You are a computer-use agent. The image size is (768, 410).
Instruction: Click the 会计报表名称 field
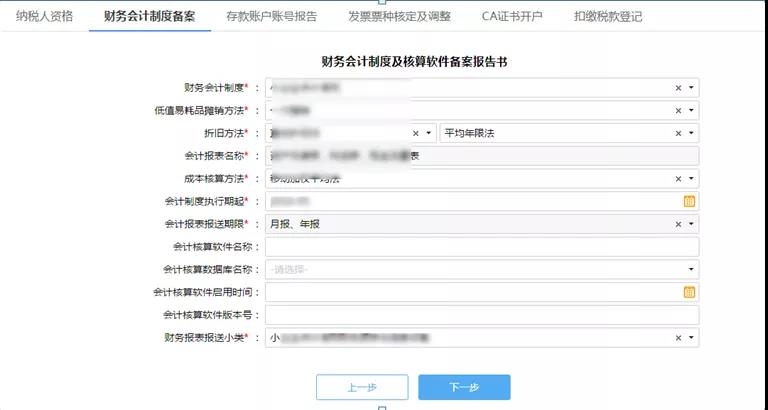pyautogui.click(x=482, y=156)
